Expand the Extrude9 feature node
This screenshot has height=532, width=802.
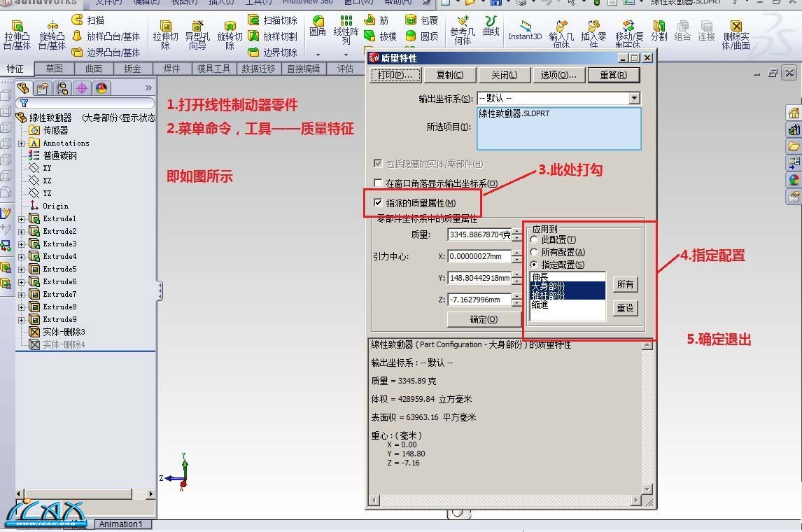22,320
